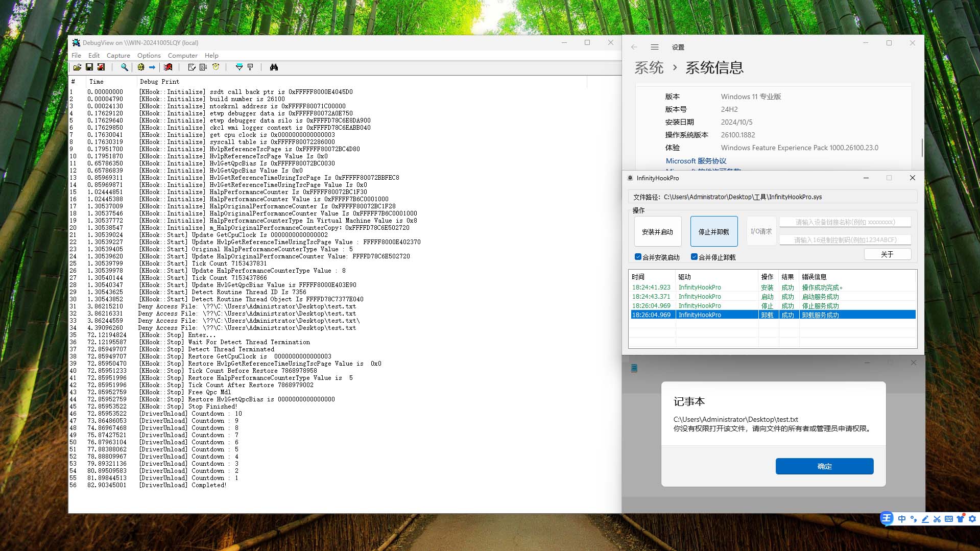980x551 pixels.
Task: Click the 驱动 column header in the log table
Action: pyautogui.click(x=717, y=277)
